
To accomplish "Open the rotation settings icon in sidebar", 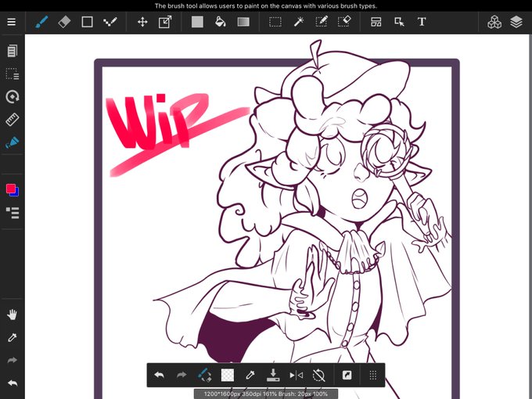I will pos(13,97).
